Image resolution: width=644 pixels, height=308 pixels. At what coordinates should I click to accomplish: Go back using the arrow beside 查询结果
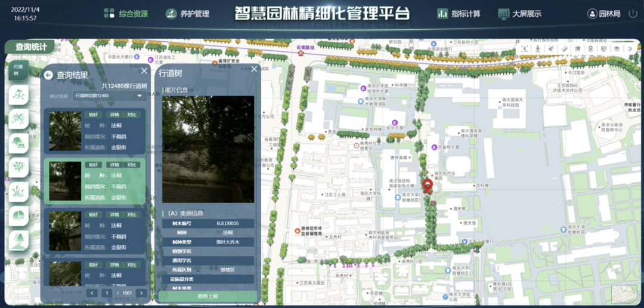click(48, 75)
